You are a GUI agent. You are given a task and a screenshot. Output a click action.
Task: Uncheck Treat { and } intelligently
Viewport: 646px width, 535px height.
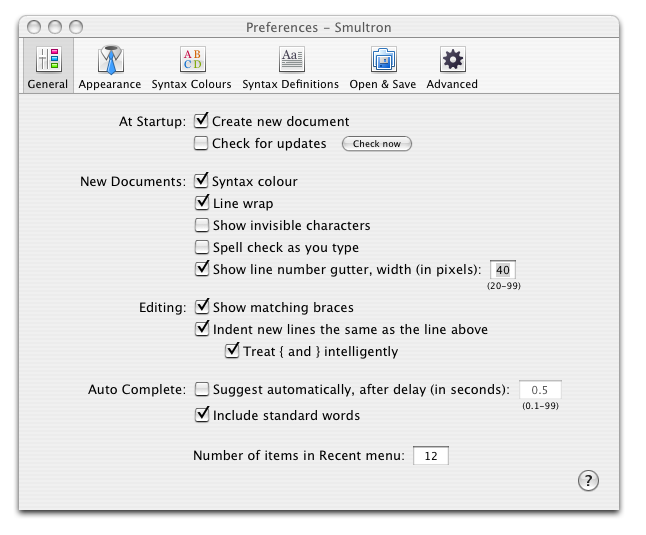(x=232, y=351)
